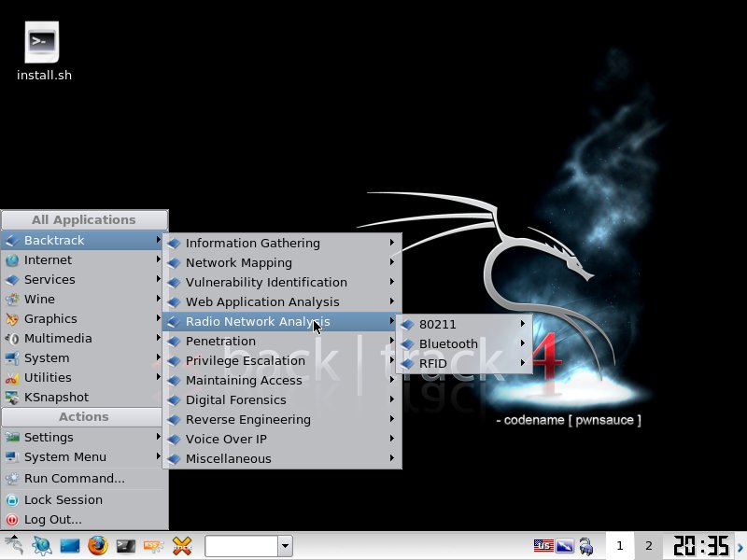Click the KSnapshot menu icon
The width and height of the screenshot is (747, 560).
(x=12, y=398)
